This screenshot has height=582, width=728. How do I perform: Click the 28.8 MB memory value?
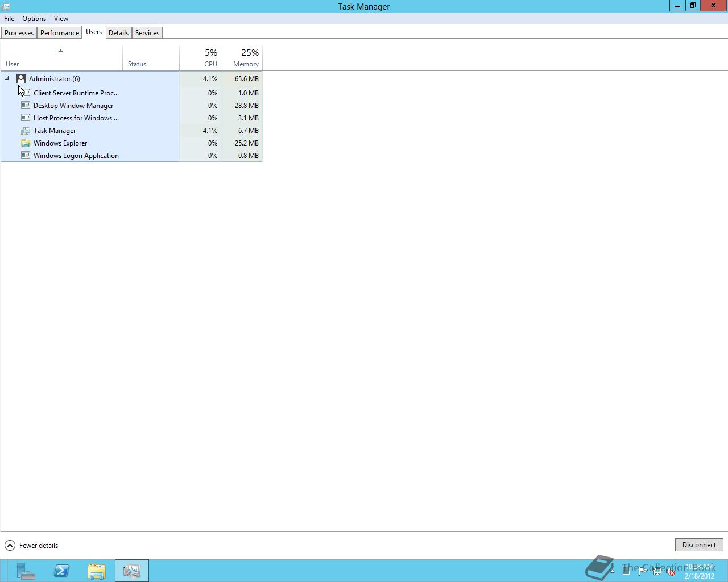[x=247, y=106]
